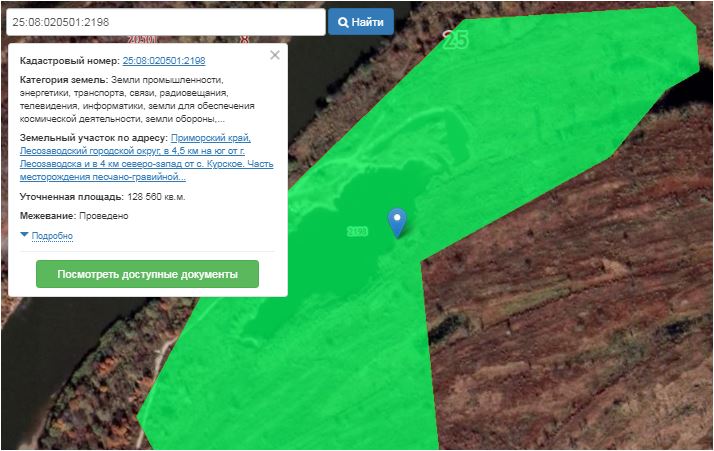
Task: Click the magnifier icon in the Найти button
Action: [x=343, y=22]
